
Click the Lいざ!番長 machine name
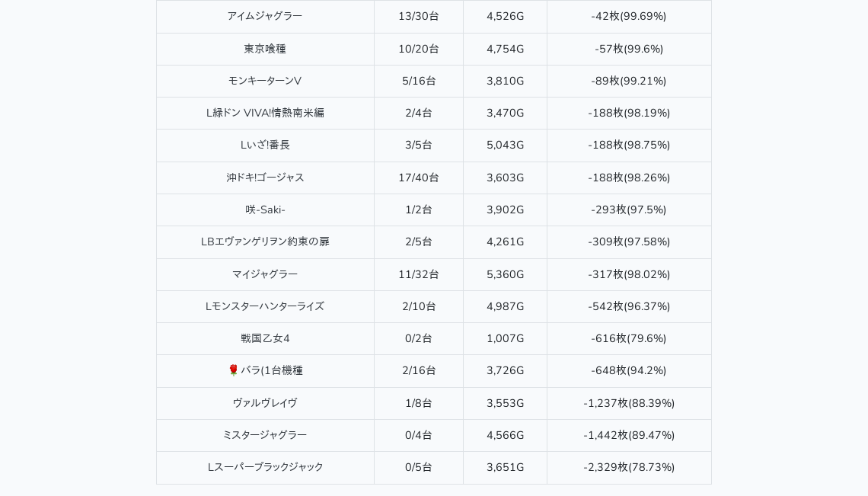(x=265, y=146)
